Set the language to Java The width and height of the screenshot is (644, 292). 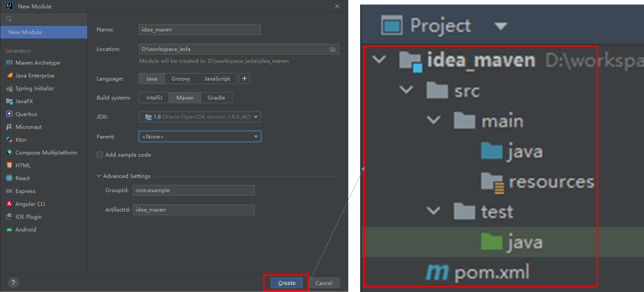pyautogui.click(x=152, y=79)
